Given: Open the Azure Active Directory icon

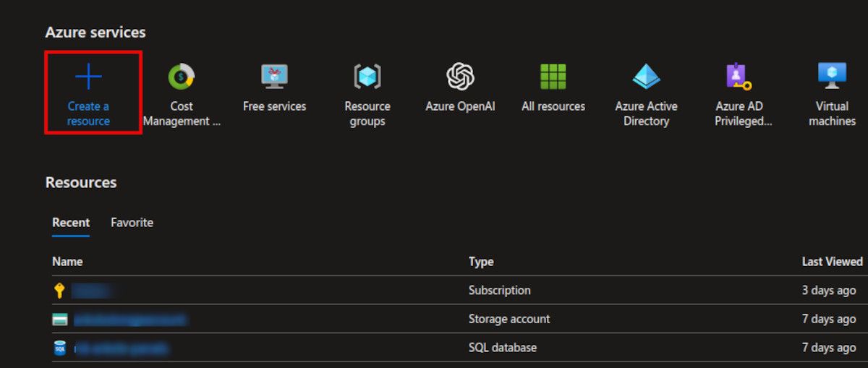Looking at the screenshot, I should point(646,76).
